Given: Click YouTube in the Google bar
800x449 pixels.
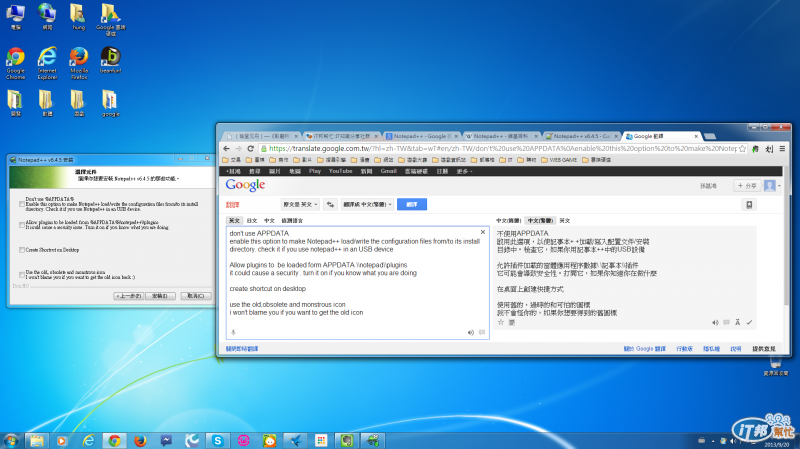Looking at the screenshot, I should pos(340,171).
